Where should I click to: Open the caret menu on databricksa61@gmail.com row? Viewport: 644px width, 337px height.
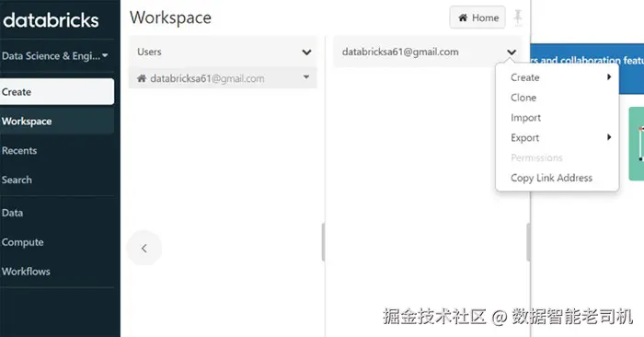click(x=306, y=77)
